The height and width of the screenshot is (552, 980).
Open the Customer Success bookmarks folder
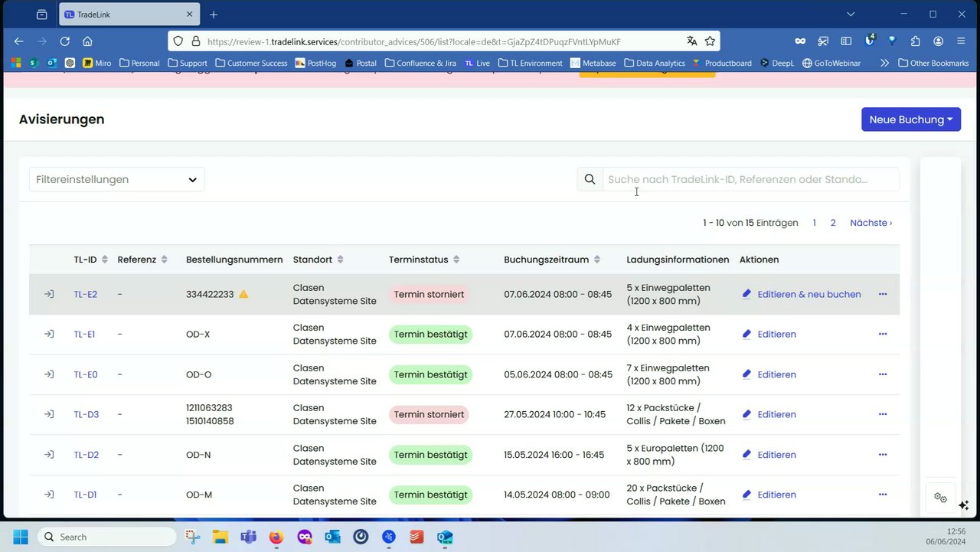click(x=251, y=63)
